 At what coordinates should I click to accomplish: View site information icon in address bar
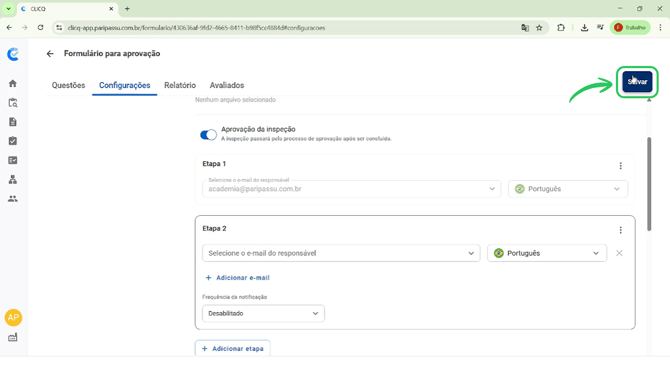(59, 28)
